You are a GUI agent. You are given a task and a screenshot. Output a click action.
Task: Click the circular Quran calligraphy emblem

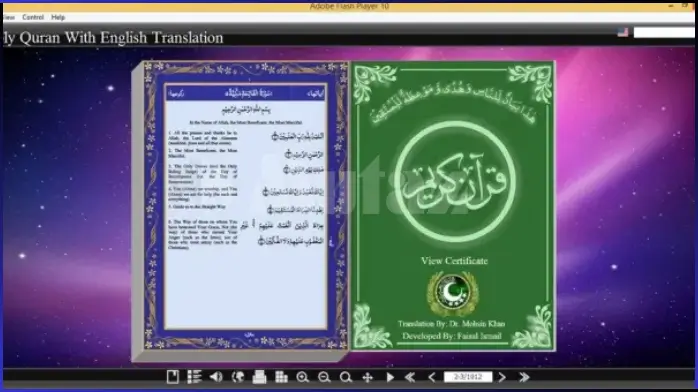454,182
